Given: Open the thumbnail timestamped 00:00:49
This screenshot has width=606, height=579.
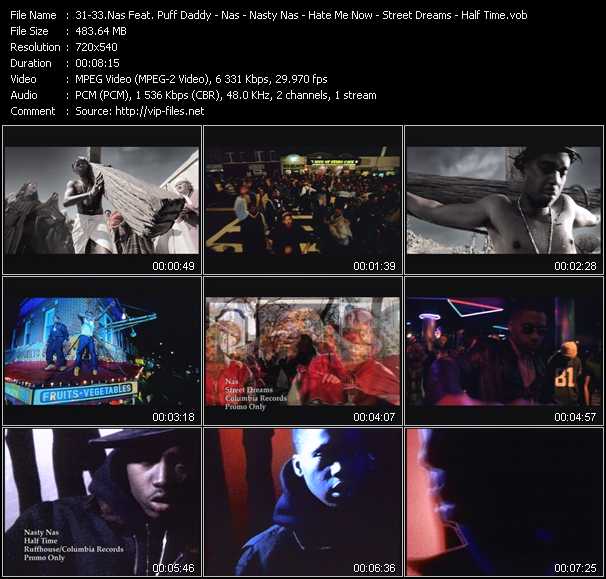Looking at the screenshot, I should tap(102, 200).
